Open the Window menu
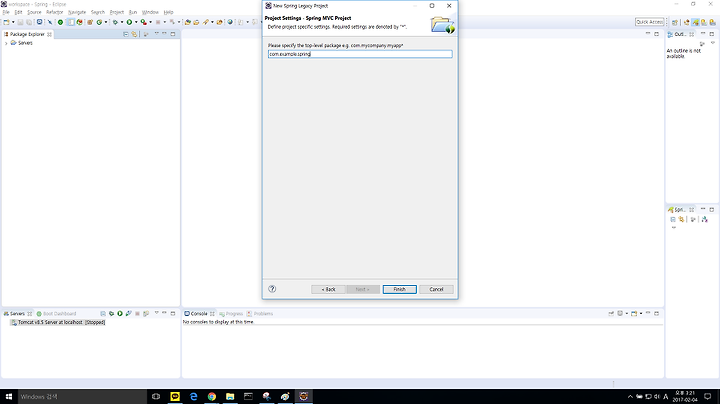Screen dimensions: 720x404 click(150, 12)
